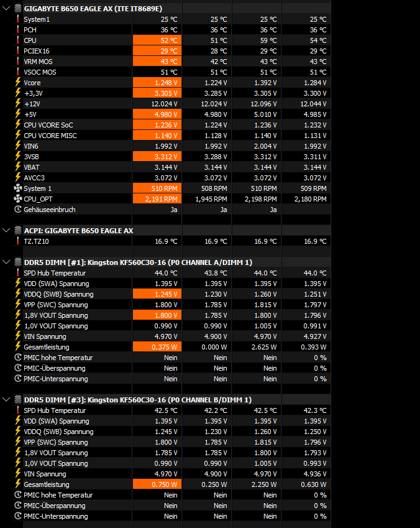The image size is (420, 528).
Task: Click the lightning icon of +12V
Action: pyautogui.click(x=18, y=103)
